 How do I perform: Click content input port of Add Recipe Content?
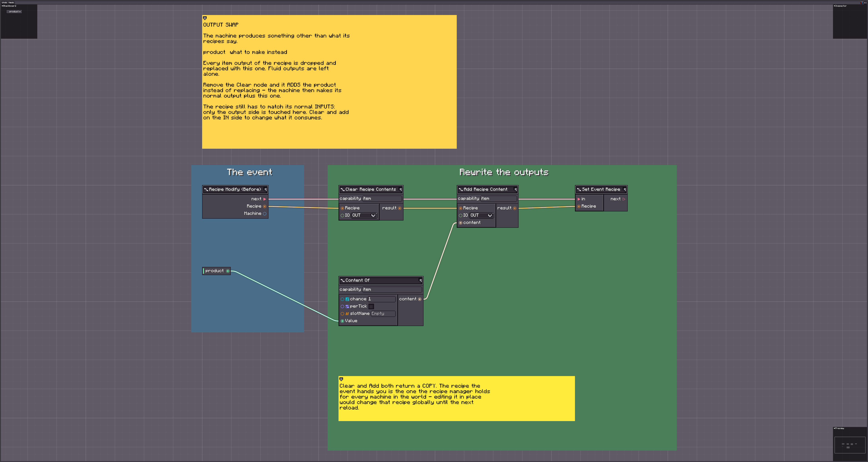pyautogui.click(x=461, y=223)
